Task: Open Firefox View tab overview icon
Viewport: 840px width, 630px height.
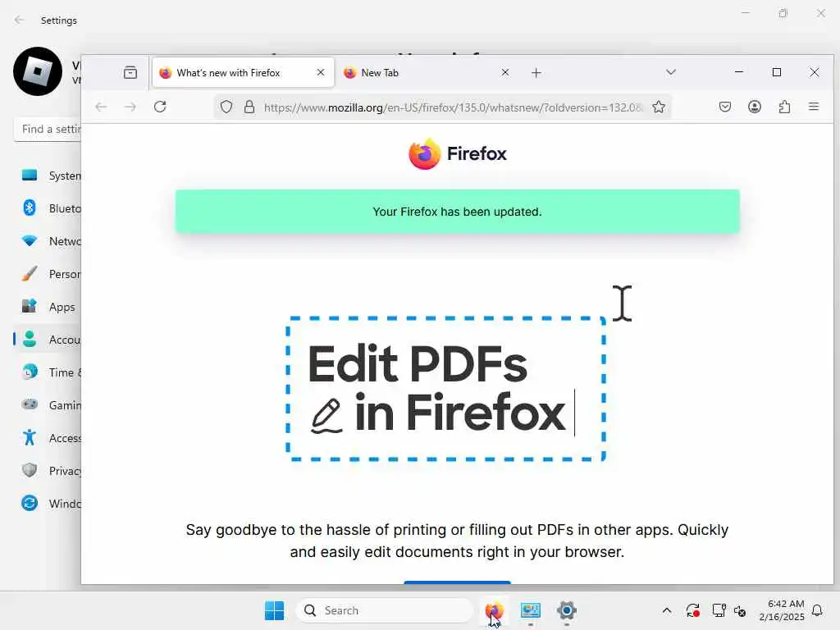Action: click(x=130, y=72)
